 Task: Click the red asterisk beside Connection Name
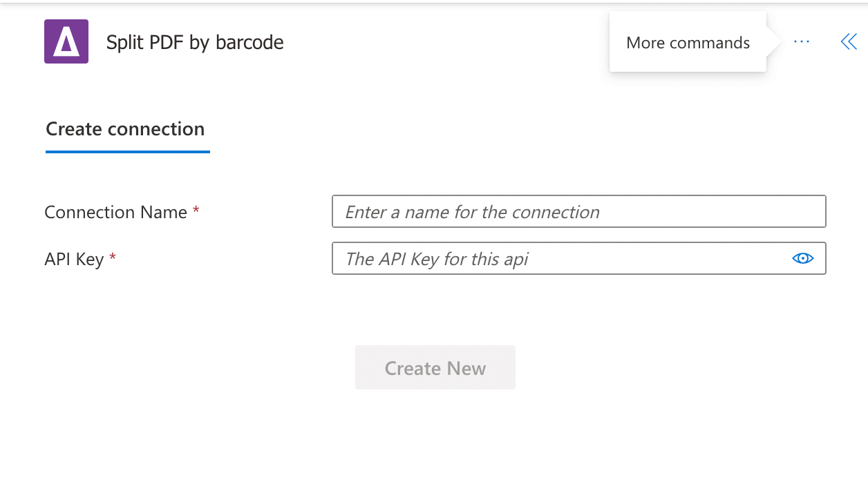(x=196, y=211)
